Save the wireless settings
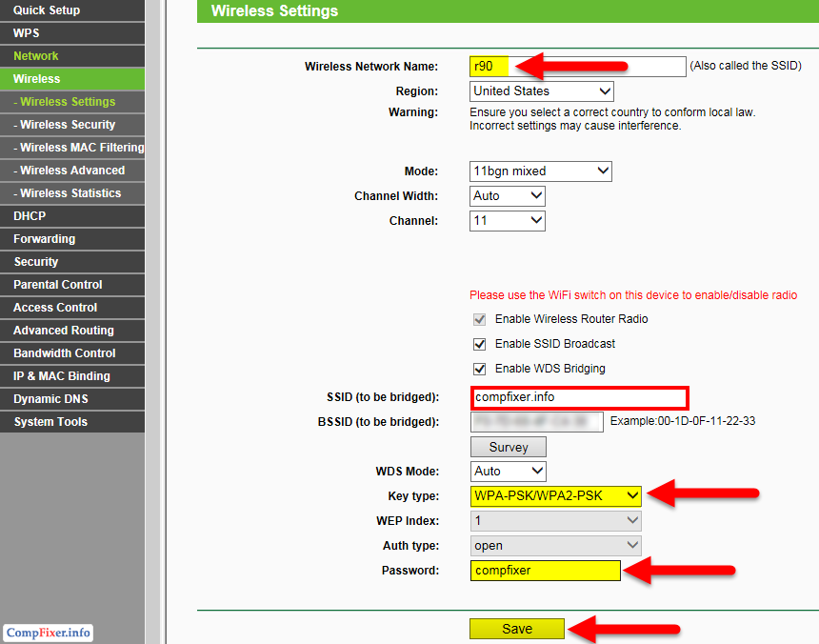This screenshot has height=644, width=819. click(x=517, y=629)
